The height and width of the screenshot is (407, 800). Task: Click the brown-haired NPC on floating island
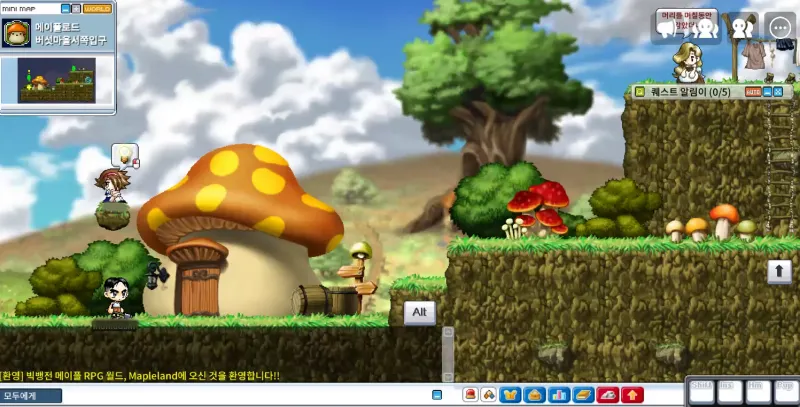pos(113,186)
